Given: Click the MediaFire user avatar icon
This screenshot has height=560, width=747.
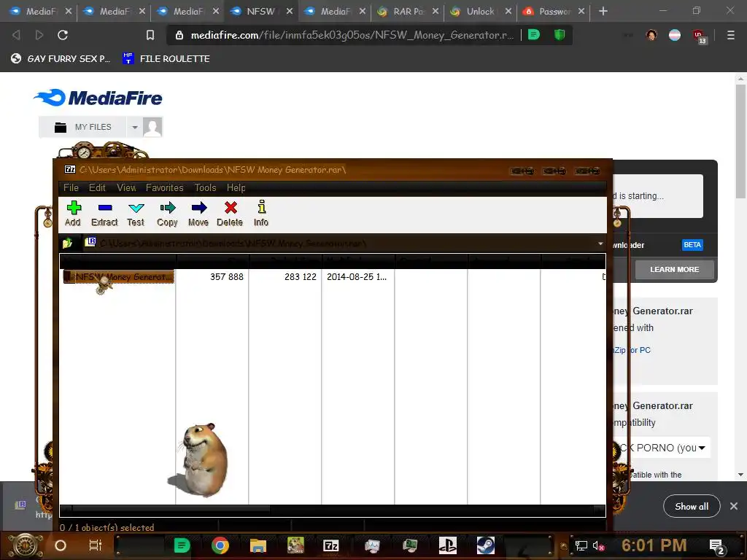Looking at the screenshot, I should coord(152,127).
